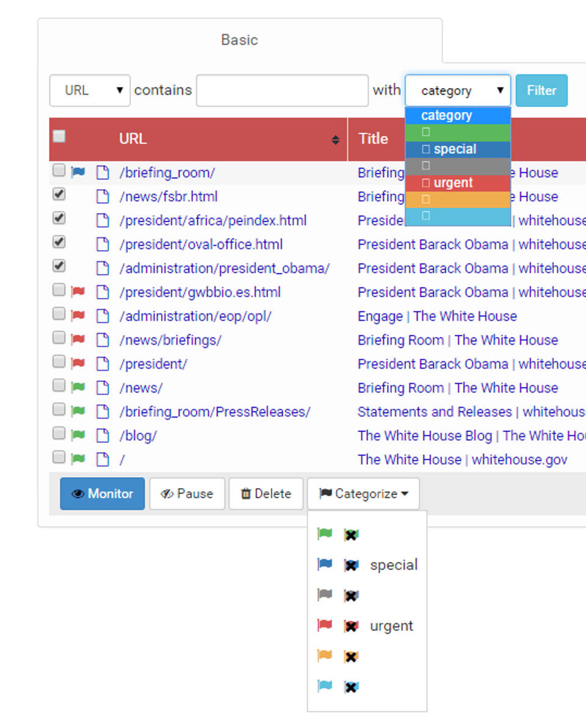Assign red urgent flag in Categorize menu
This screenshot has height=728, width=586.
click(325, 625)
